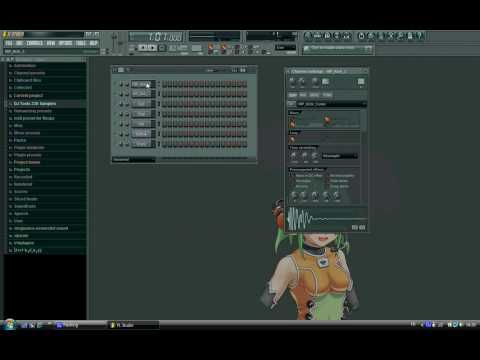Toggle the pattern/song mode switch
The image size is (480, 360).
click(132, 48)
